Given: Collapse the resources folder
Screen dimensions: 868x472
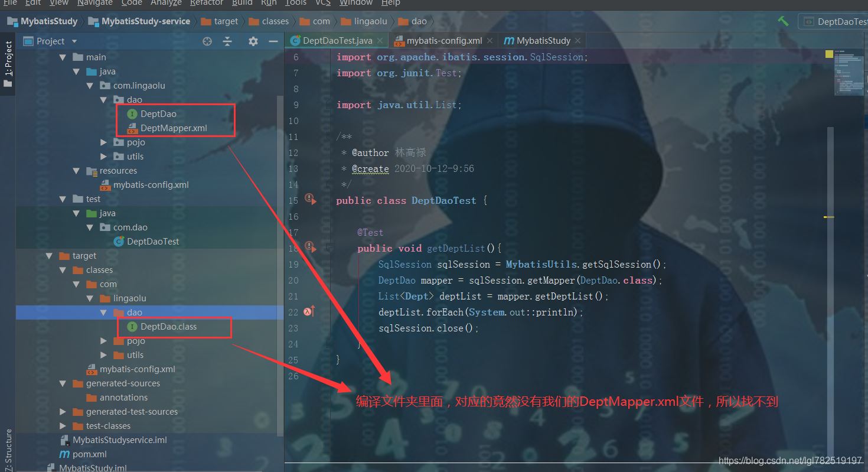Looking at the screenshot, I should pyautogui.click(x=76, y=171).
